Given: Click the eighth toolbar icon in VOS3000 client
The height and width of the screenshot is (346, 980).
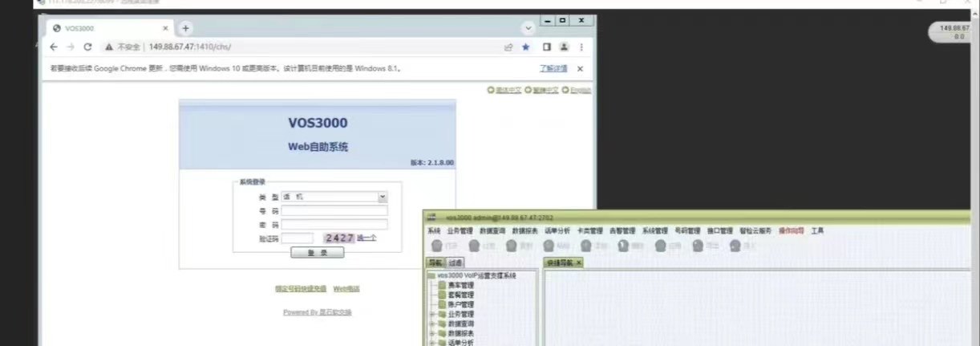Looking at the screenshot, I should click(x=698, y=246).
